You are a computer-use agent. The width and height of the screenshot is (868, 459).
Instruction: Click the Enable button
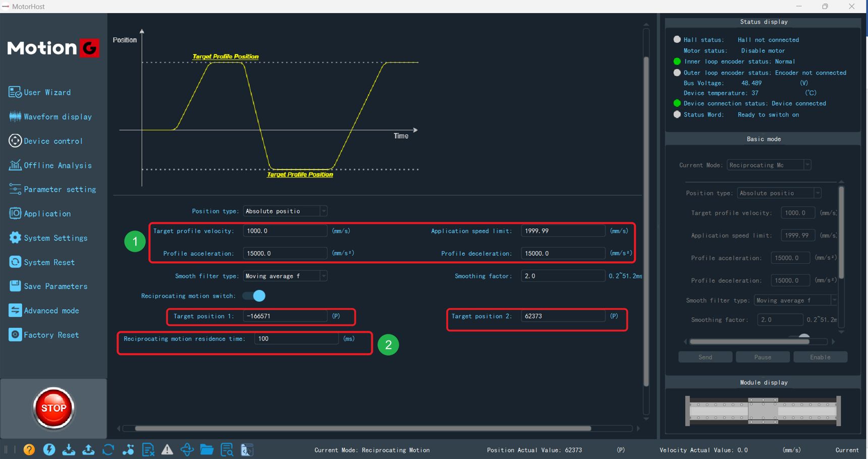click(820, 357)
